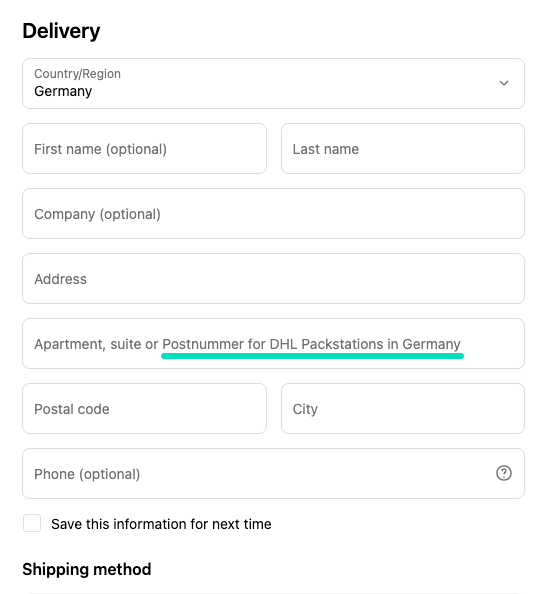Click the Germany value in country selector
Viewport: 549px width, 594px height.
pos(63,91)
